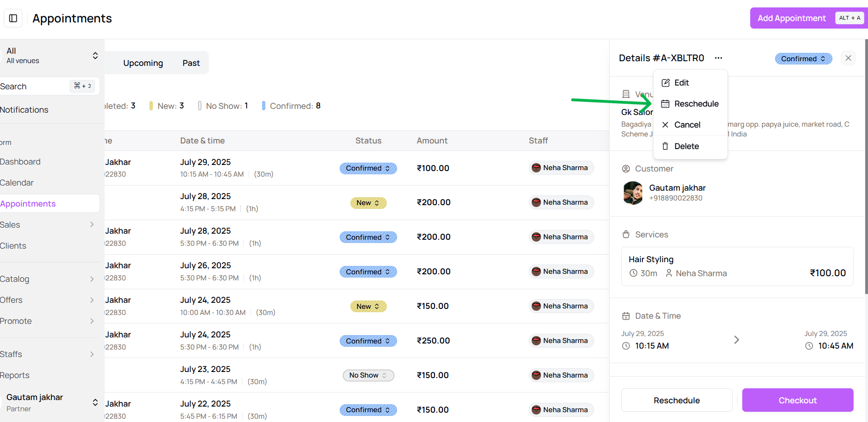Click the staff person icon in Hair Styling card
Viewport: 868px width, 422px height.
[x=669, y=273]
